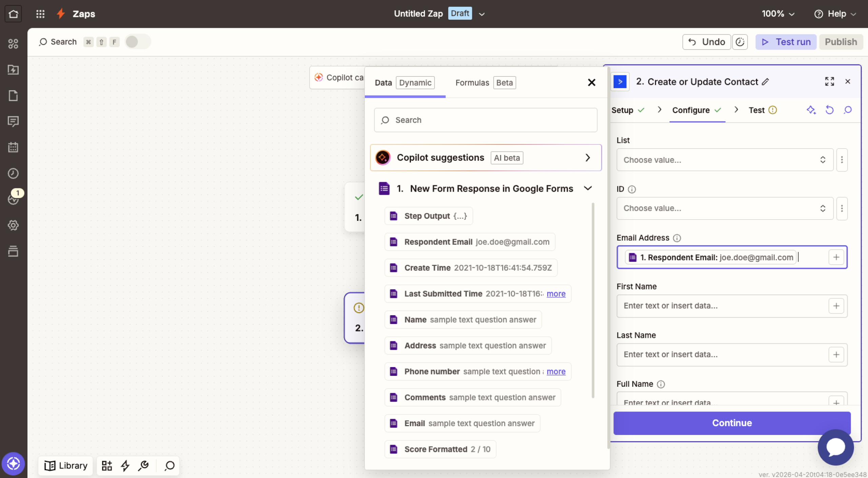Image resolution: width=868 pixels, height=478 pixels.
Task: Open the List Choose value dropdown
Action: click(724, 160)
